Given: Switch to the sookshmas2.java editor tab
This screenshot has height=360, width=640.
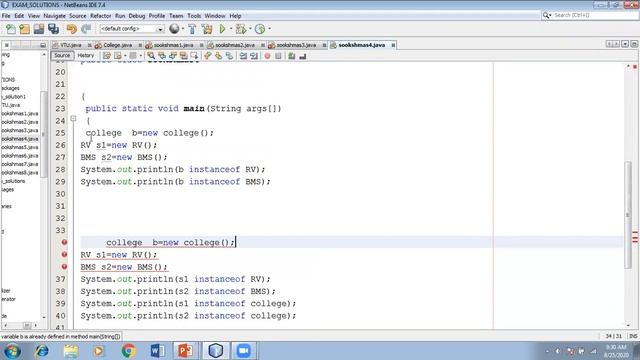Looking at the screenshot, I should (x=235, y=45).
